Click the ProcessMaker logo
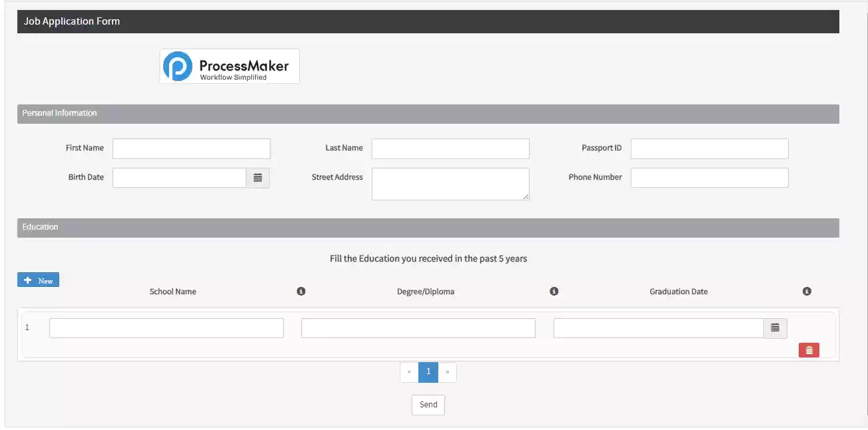The width and height of the screenshot is (868, 430). pos(229,67)
